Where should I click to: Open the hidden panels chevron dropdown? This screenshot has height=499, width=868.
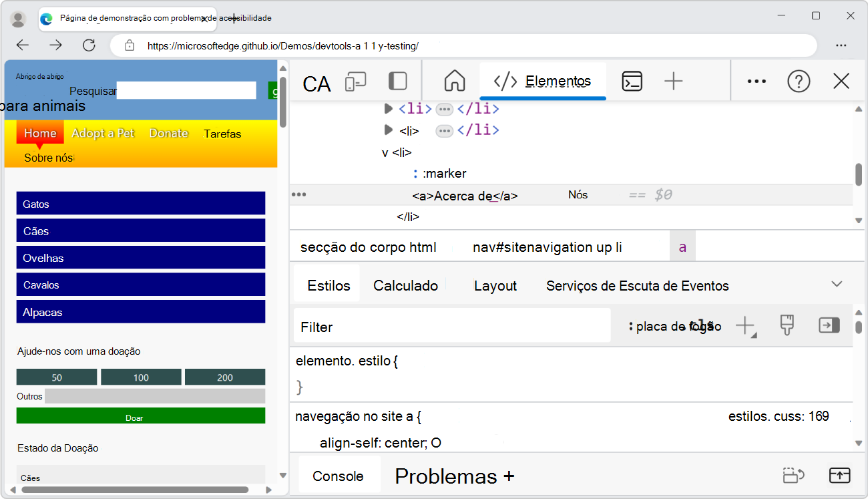tap(837, 283)
